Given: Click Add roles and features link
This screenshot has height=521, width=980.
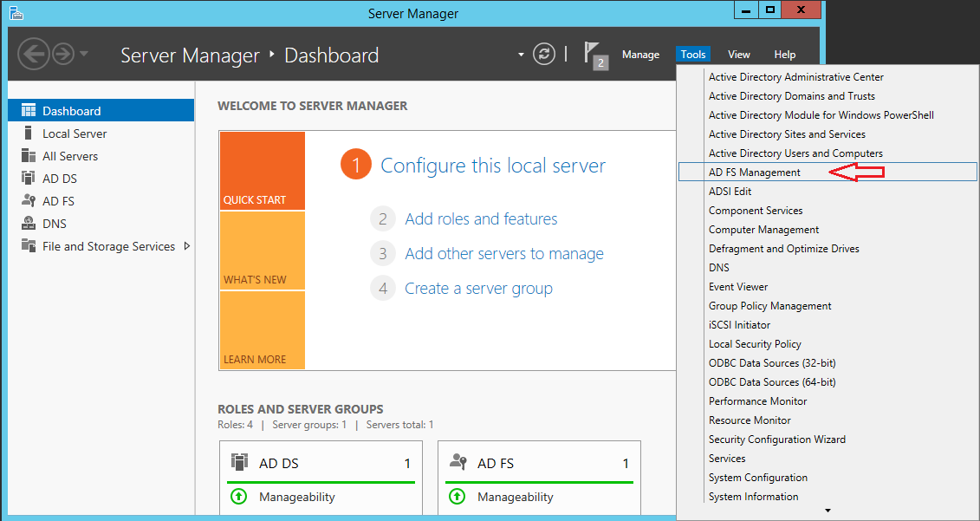Looking at the screenshot, I should pos(481,219).
